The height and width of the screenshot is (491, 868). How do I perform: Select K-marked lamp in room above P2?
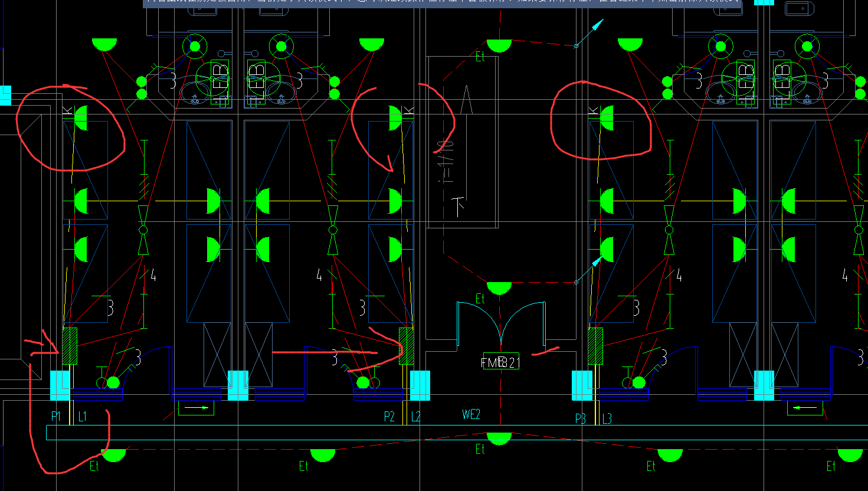coord(395,118)
